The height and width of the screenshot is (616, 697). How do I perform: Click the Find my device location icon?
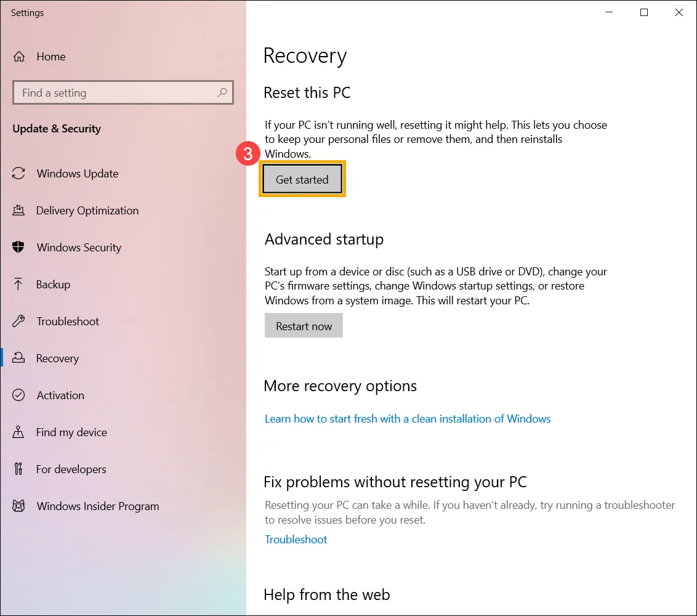[19, 432]
